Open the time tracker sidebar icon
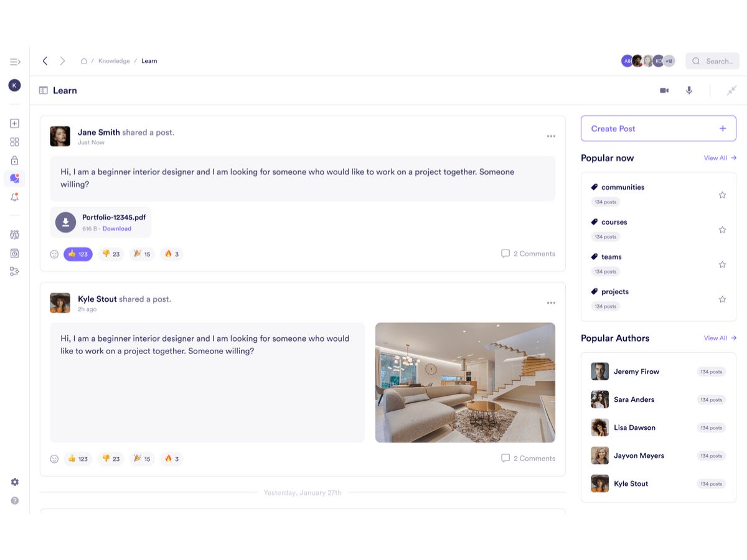Screen dimensions: 747x560 15,253
